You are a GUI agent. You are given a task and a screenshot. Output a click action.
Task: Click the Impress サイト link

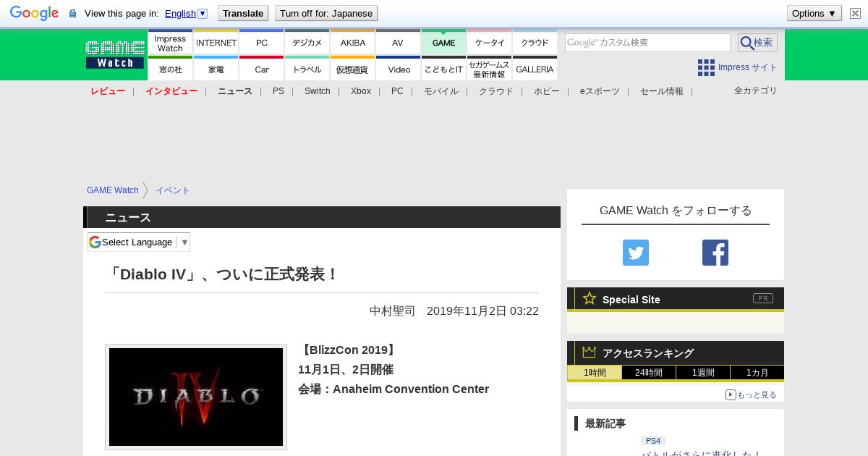(748, 67)
